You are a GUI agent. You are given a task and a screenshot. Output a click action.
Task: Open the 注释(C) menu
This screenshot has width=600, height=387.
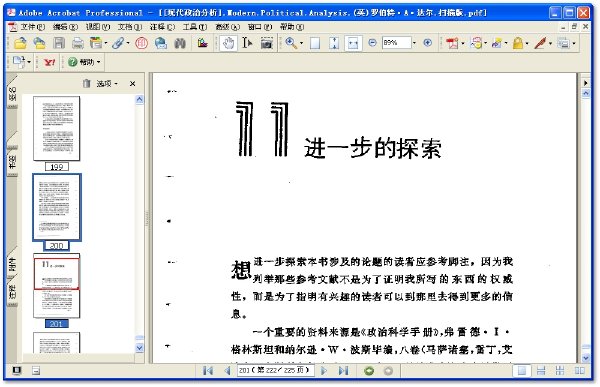click(162, 27)
